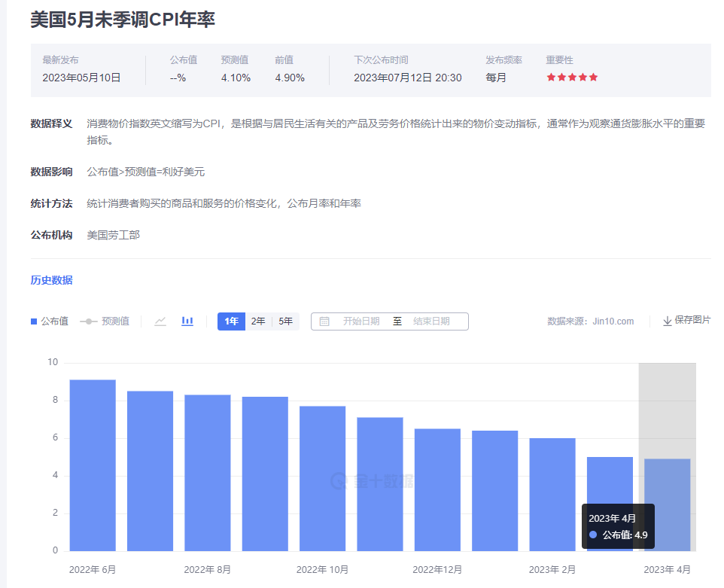Click the blue 公布值 legend color square
The image size is (724, 588).
(34, 321)
